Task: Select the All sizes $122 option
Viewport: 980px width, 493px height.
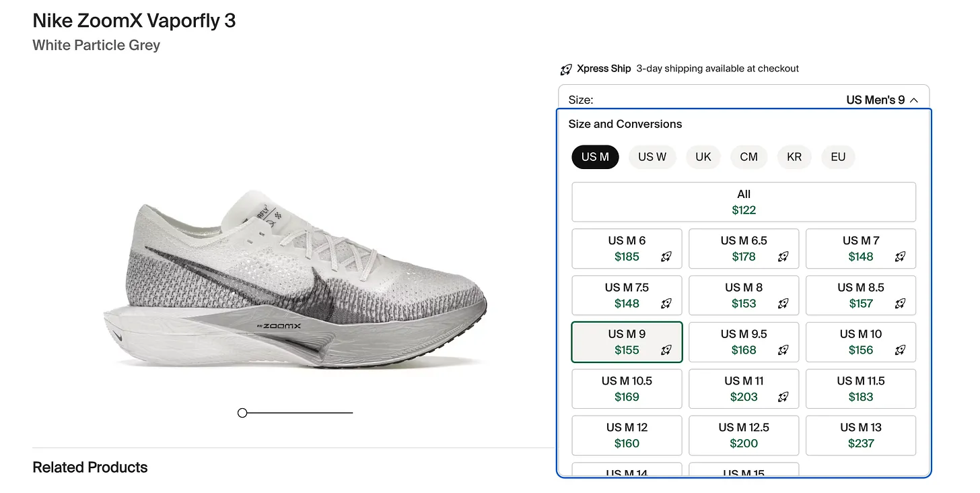Action: pos(743,202)
